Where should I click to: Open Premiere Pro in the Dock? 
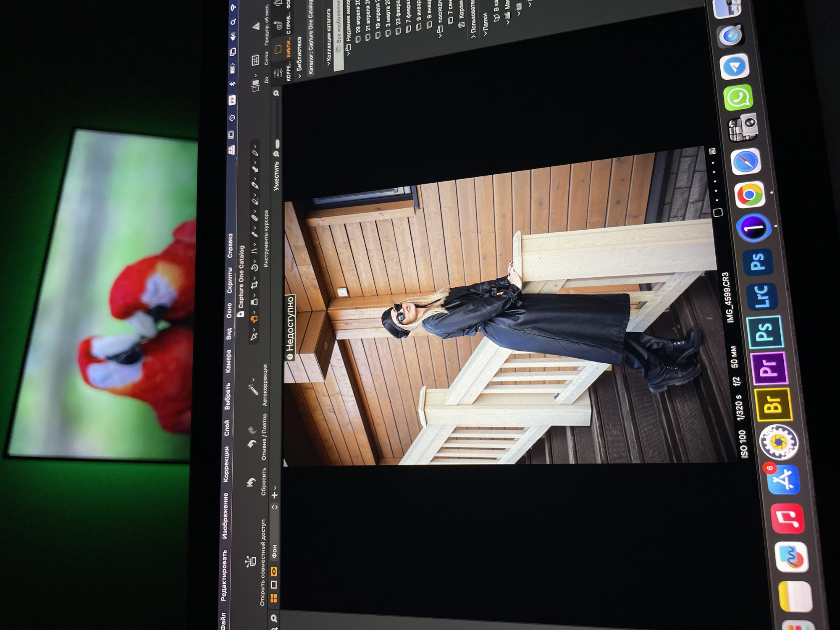[769, 368]
